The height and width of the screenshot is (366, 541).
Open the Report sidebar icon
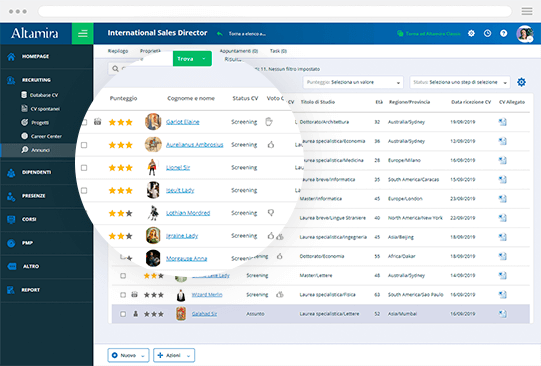11,290
